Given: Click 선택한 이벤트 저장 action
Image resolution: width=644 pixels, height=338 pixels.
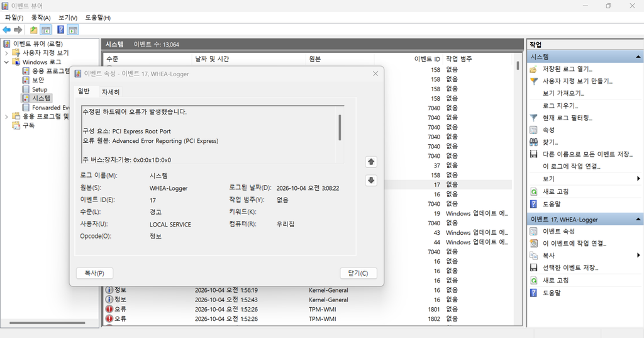Looking at the screenshot, I should click(x=570, y=268).
